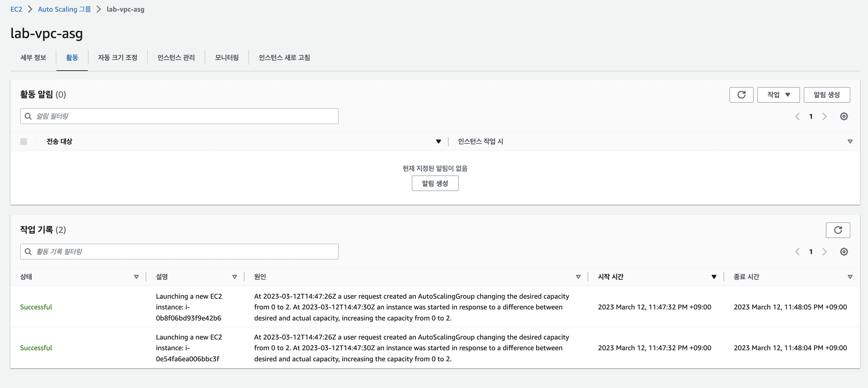
Task: Switch to the 세부 정보 tab
Action: coord(33,58)
